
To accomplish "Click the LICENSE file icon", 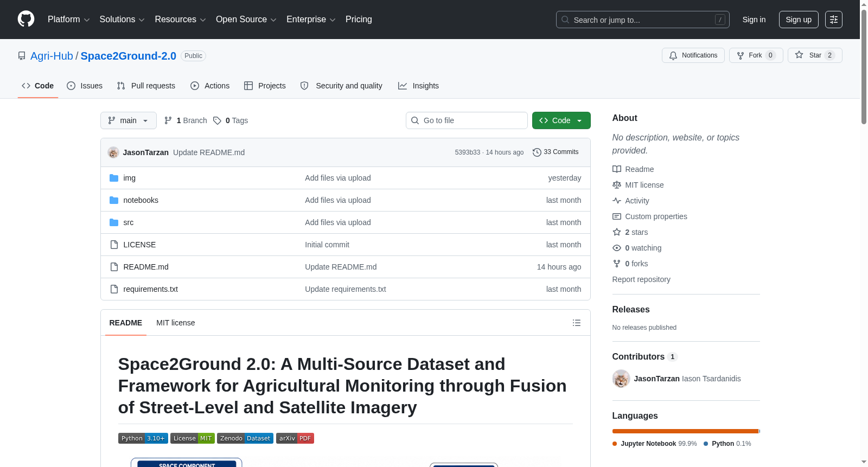I will tap(114, 245).
